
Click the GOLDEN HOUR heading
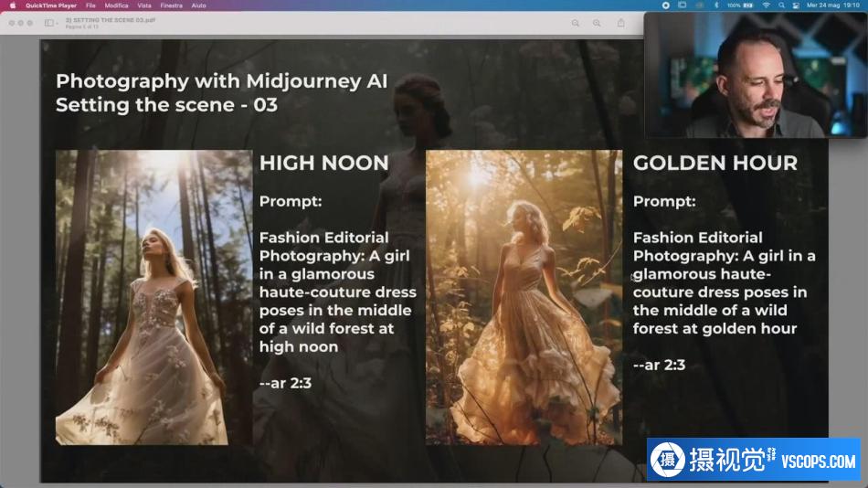(715, 164)
